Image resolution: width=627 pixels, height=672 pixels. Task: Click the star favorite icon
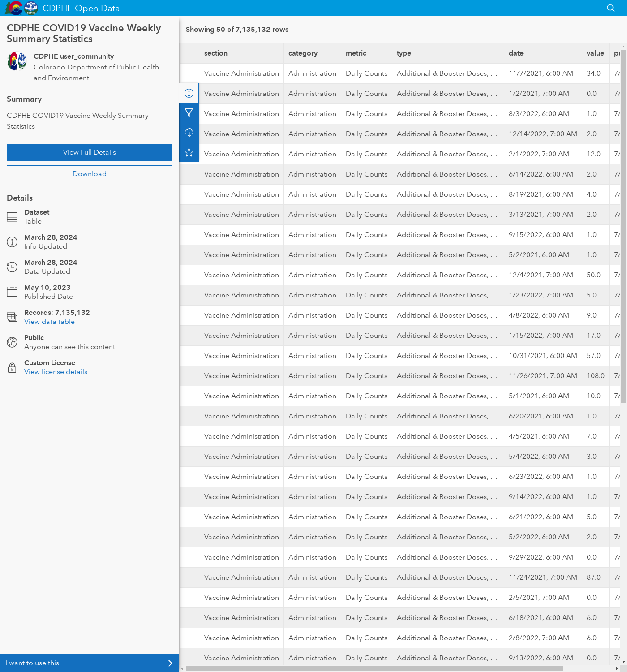coord(189,152)
